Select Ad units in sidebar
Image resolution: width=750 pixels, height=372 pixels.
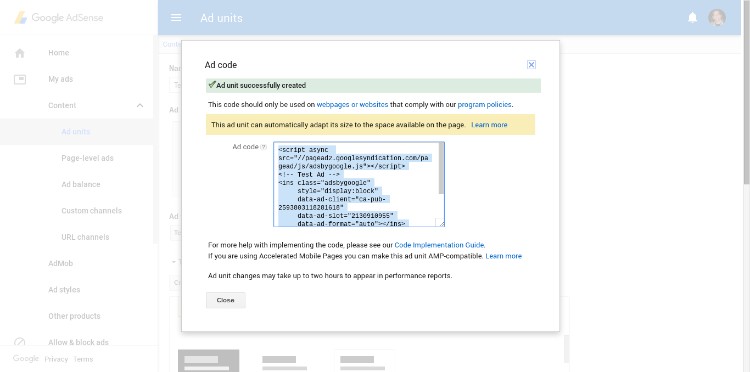[x=76, y=132]
